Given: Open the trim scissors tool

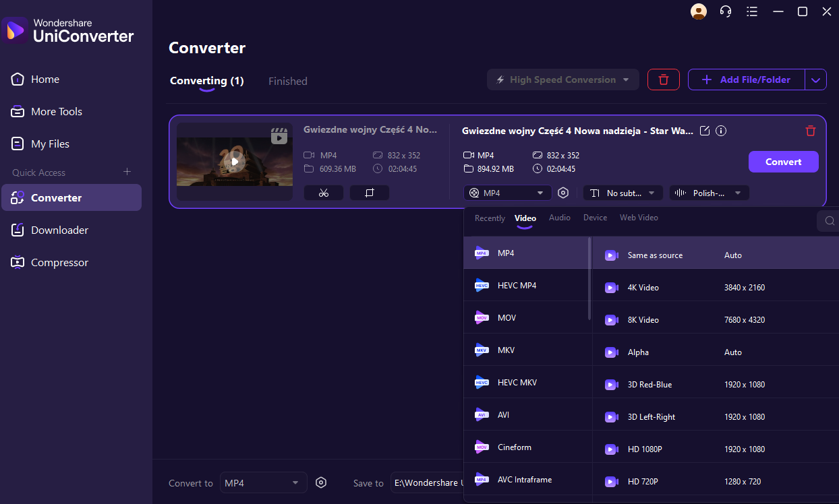Looking at the screenshot, I should tap(324, 193).
